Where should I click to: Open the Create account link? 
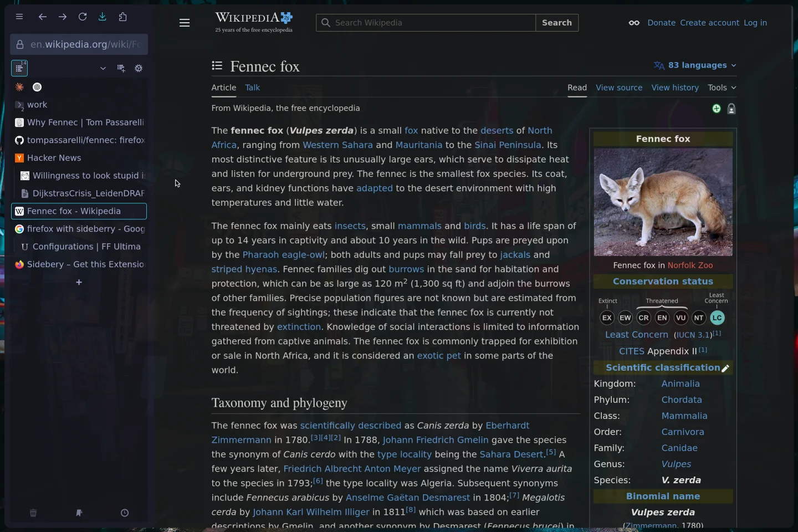click(x=709, y=23)
